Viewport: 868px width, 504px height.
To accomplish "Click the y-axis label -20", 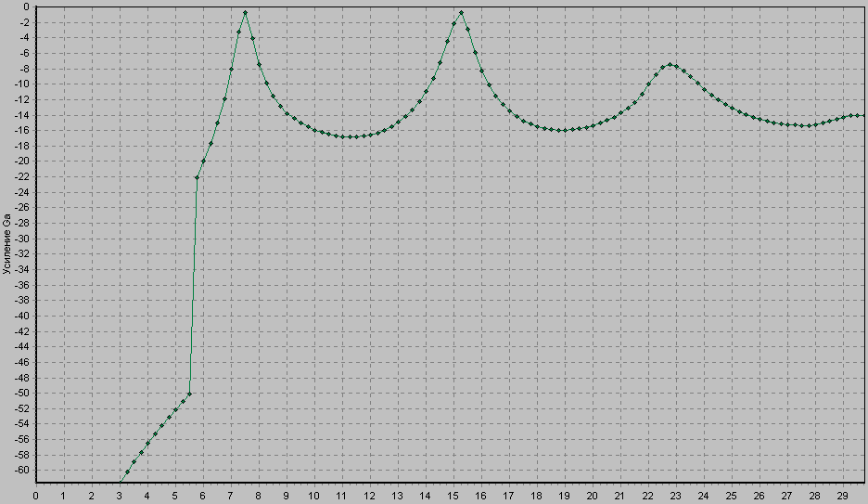I will [20, 162].
